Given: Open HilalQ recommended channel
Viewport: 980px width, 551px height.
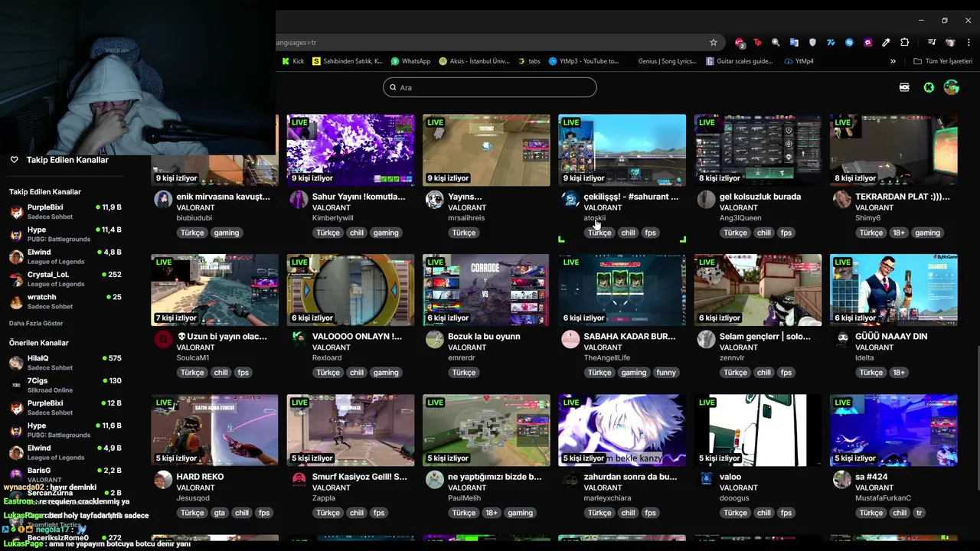Looking at the screenshot, I should [65, 362].
